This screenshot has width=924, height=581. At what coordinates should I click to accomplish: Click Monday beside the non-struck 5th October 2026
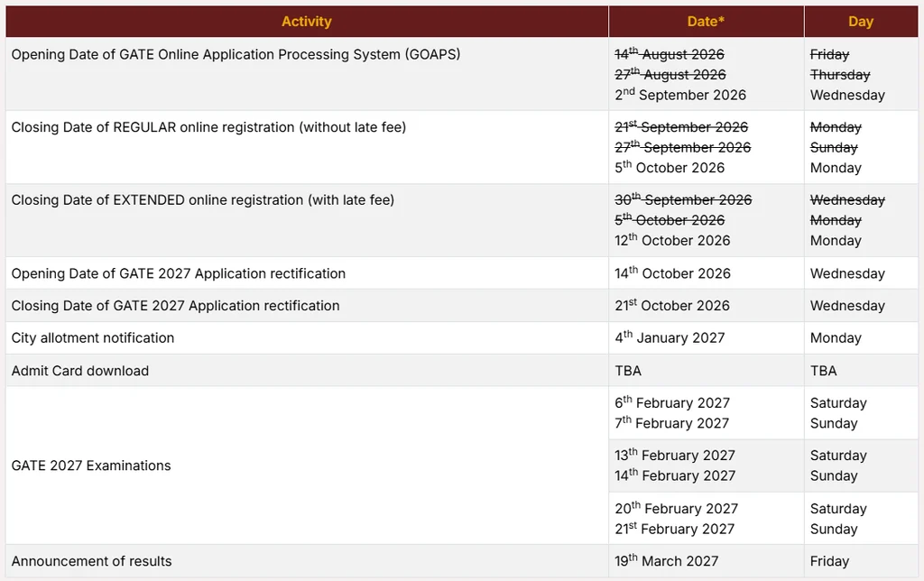tap(836, 168)
